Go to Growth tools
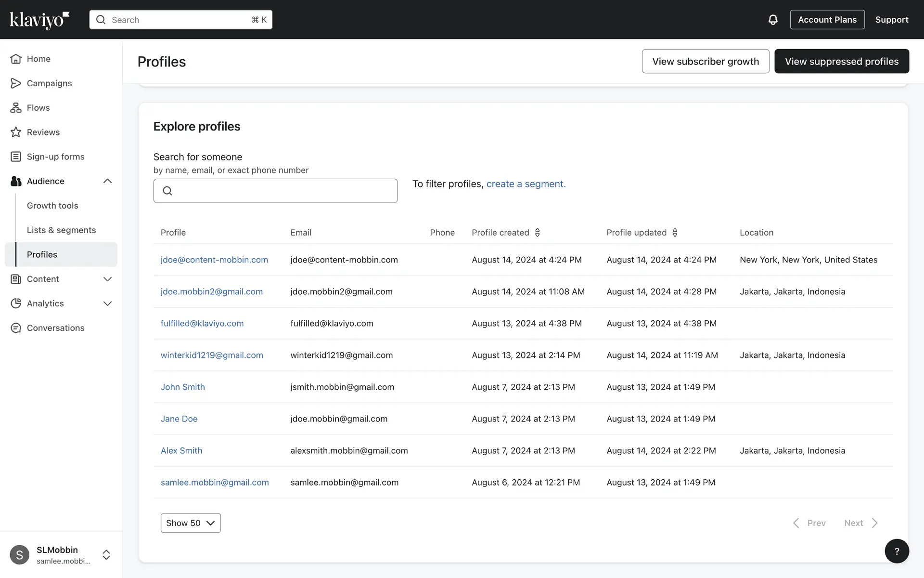 [x=52, y=206]
